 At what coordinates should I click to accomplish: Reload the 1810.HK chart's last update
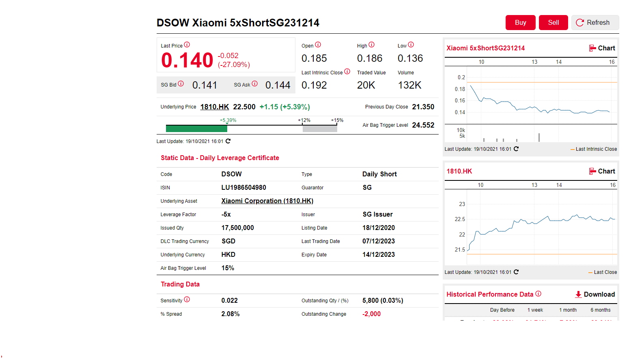point(516,272)
